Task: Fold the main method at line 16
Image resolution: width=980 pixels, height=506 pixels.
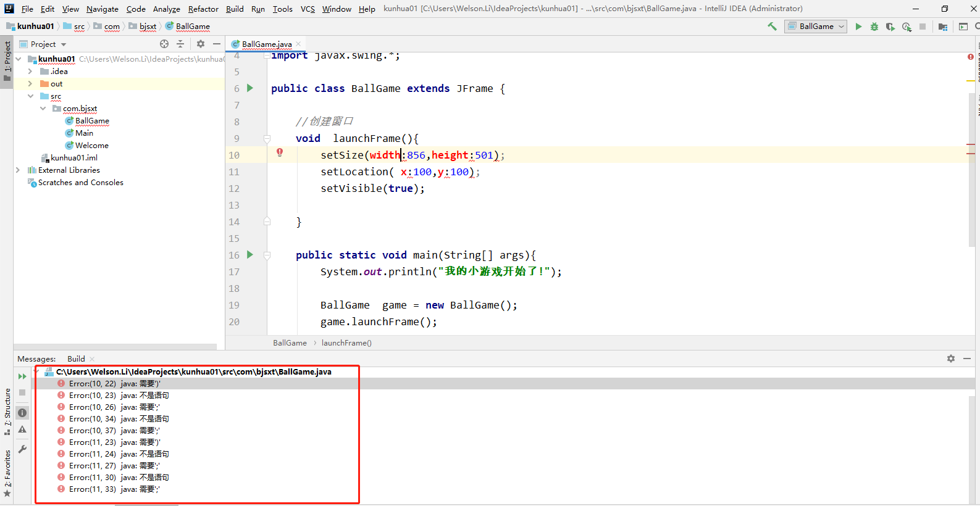Action: point(267,255)
